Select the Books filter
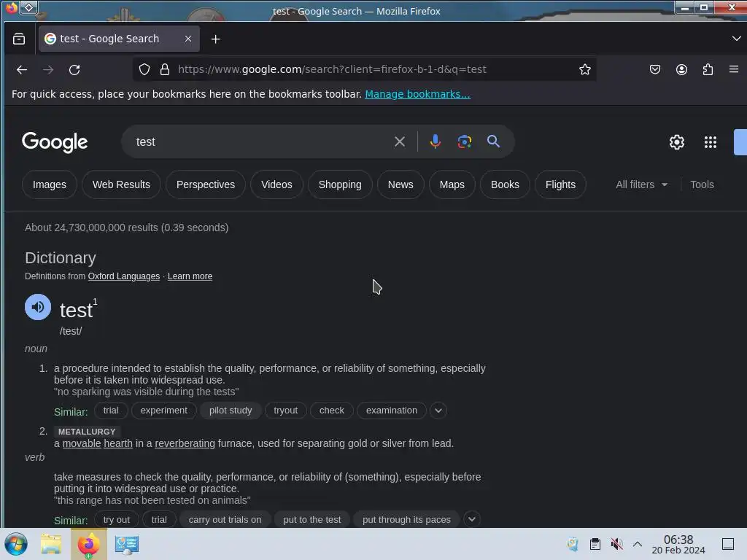 click(505, 184)
